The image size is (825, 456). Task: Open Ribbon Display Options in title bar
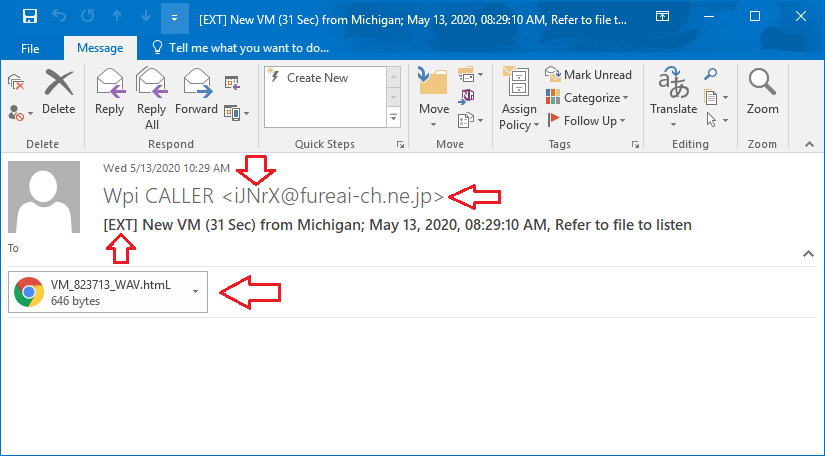tap(662, 16)
